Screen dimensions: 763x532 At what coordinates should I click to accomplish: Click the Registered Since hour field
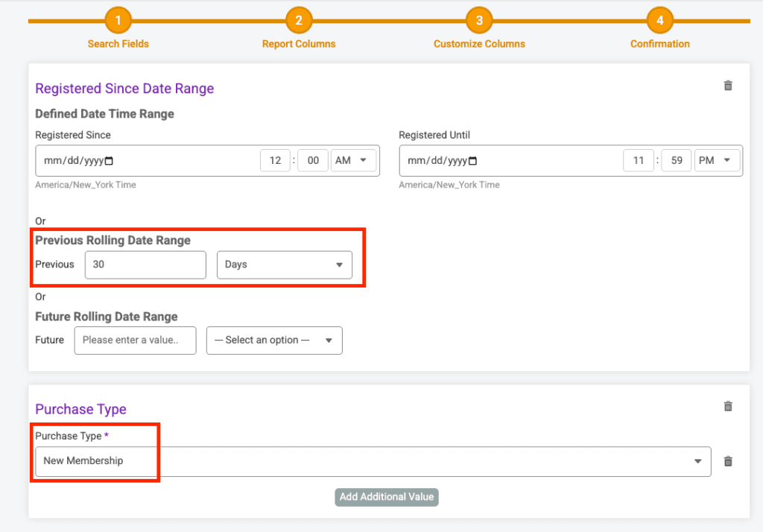click(x=275, y=160)
